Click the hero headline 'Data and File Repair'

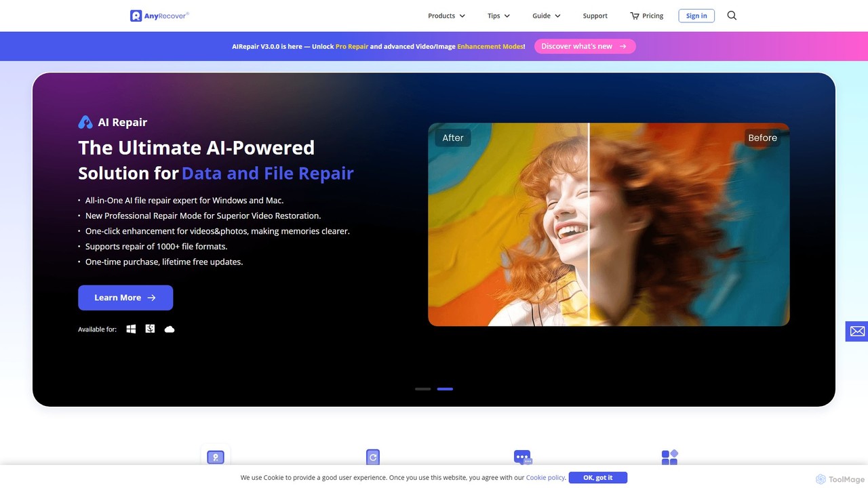tap(268, 173)
